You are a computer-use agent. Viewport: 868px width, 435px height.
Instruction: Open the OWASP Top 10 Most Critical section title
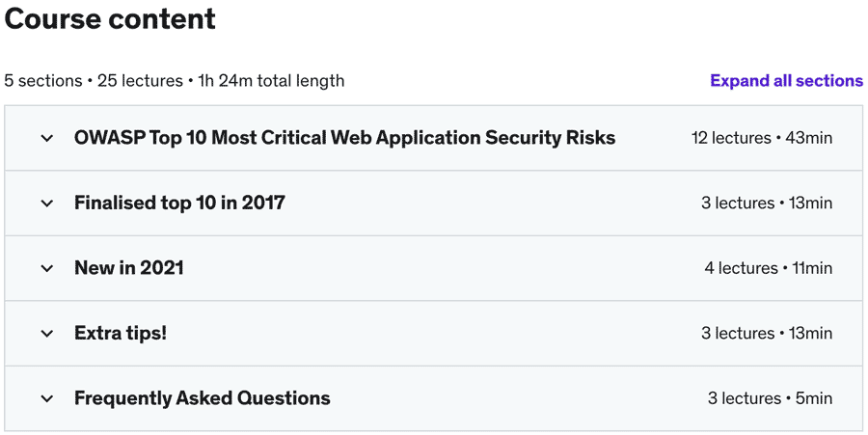(x=344, y=138)
